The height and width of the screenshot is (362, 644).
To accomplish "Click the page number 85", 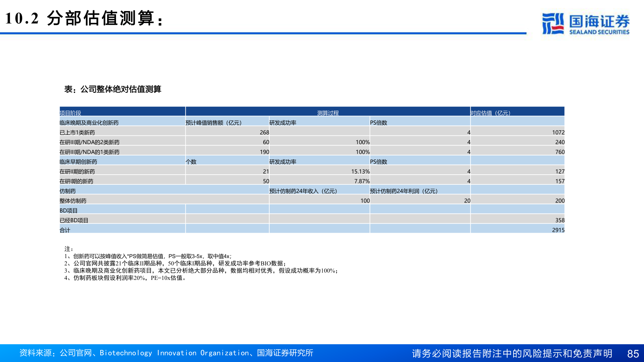I will 633,354.
